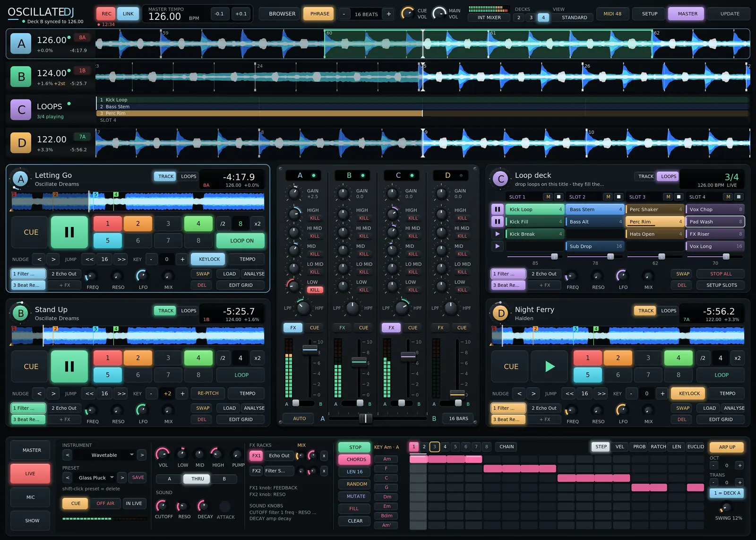Viewport: 756px width, 540px height.
Task: Click the A–B crossfader handle
Action: click(x=365, y=418)
